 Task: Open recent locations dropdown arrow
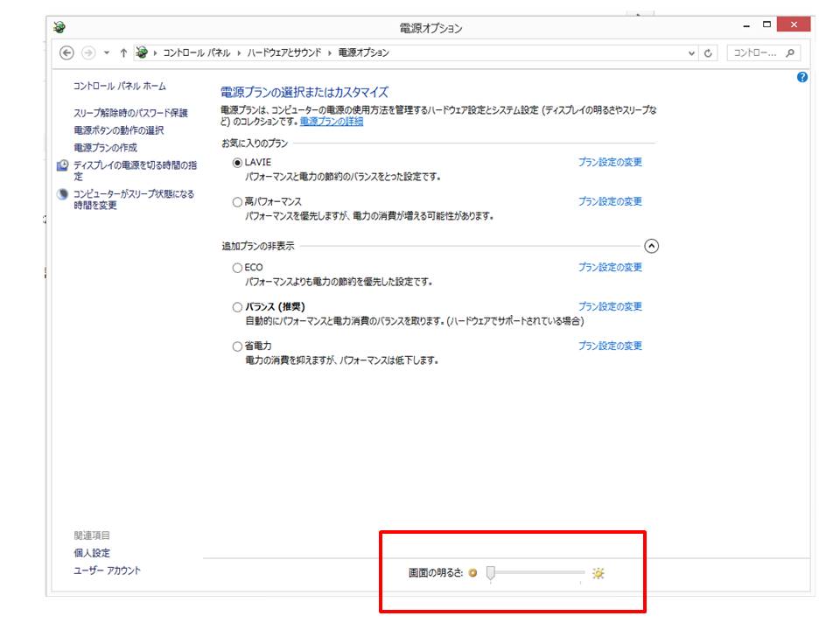tap(107, 52)
